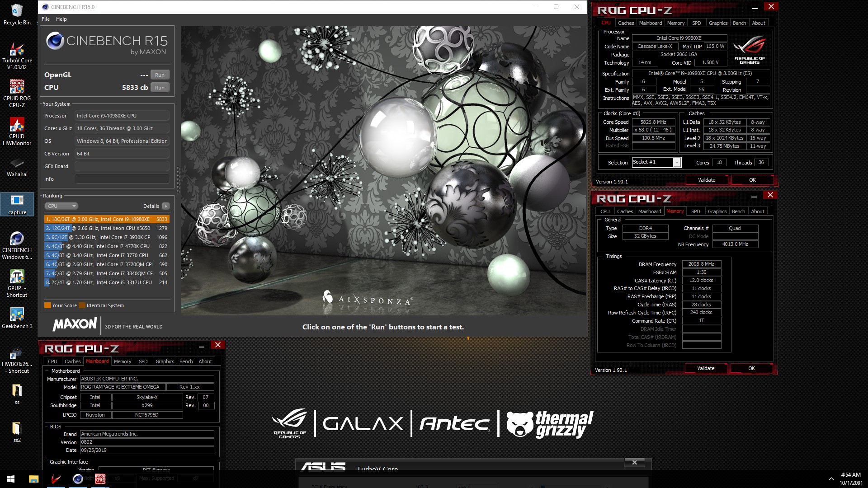
Task: Click the Your Score orange legend swatch
Action: (47, 305)
